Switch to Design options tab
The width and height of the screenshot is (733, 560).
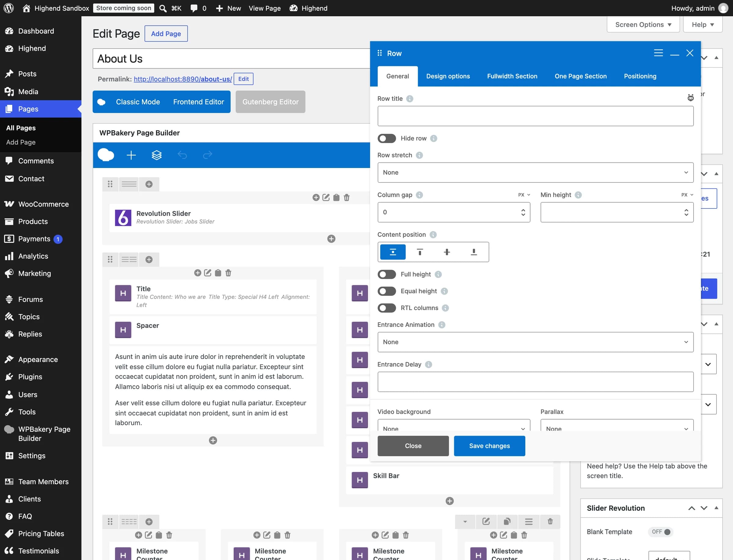(x=448, y=76)
